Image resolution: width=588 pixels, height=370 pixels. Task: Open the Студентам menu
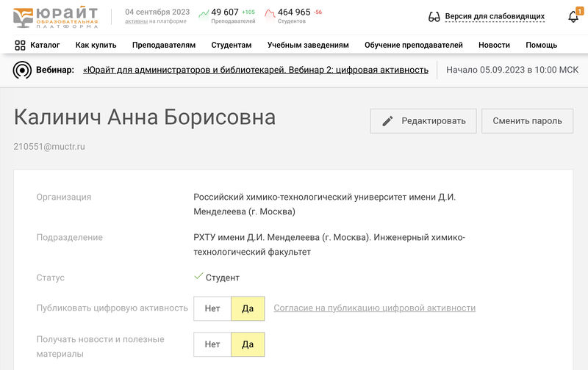click(231, 45)
